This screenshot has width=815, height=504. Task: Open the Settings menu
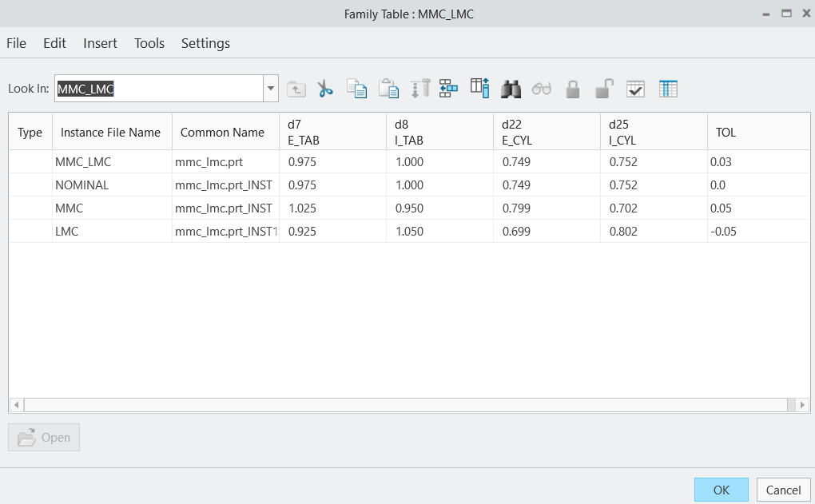point(205,43)
